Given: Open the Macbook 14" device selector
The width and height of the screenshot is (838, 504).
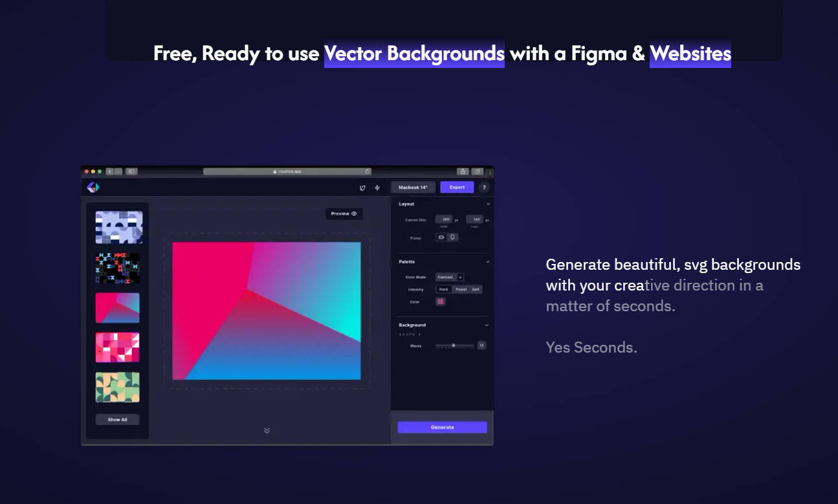Looking at the screenshot, I should coord(413,188).
